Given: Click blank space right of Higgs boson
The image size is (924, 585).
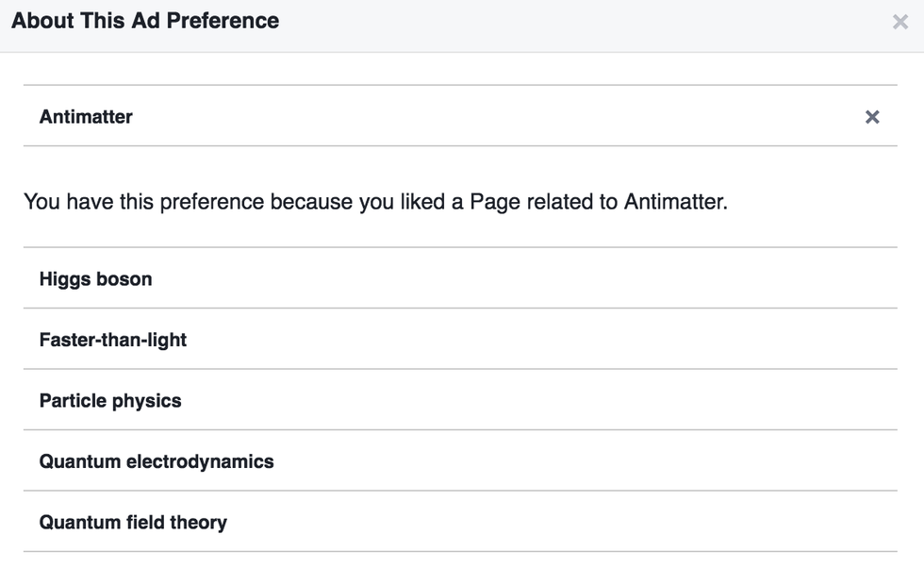Looking at the screenshot, I should [x=566, y=279].
